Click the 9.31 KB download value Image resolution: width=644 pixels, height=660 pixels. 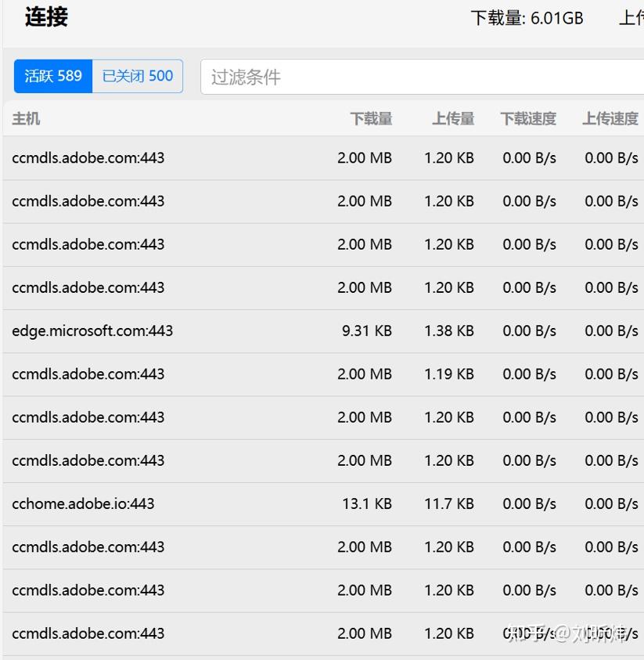[x=367, y=331]
